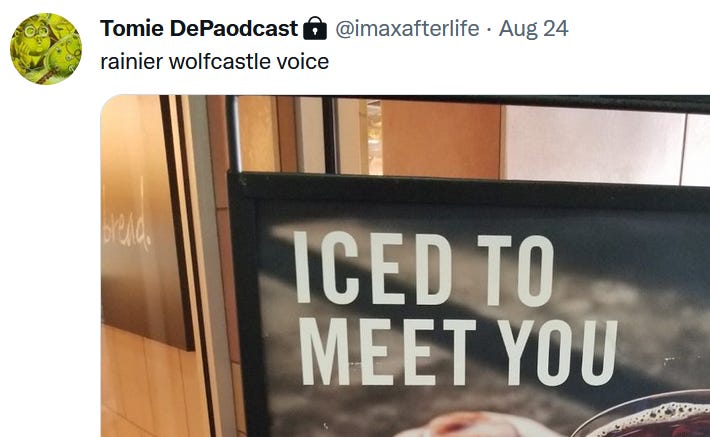
Task: Click the word 'DePaodcast' in the display name
Action: [x=234, y=29]
